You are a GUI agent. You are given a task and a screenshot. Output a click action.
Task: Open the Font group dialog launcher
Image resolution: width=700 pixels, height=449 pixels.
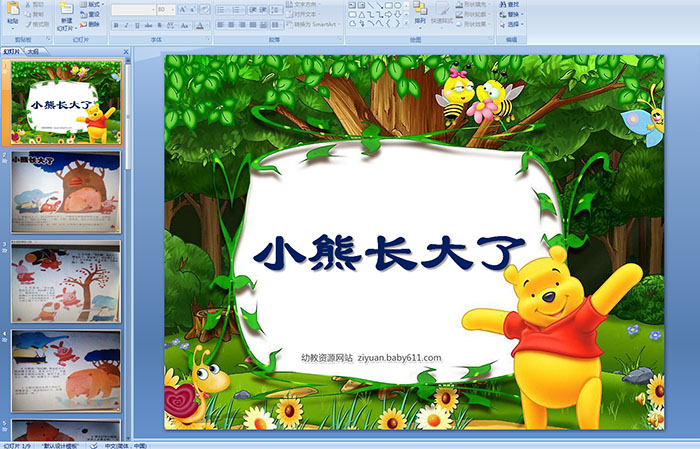208,39
